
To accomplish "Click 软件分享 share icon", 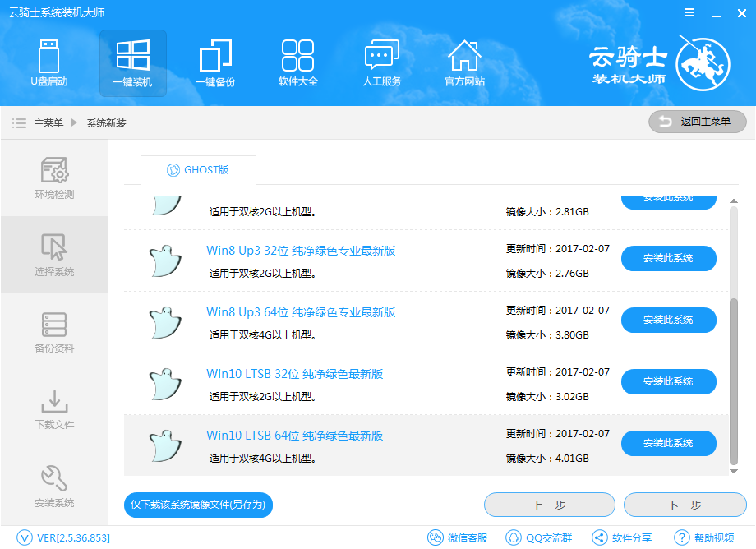I will (599, 537).
